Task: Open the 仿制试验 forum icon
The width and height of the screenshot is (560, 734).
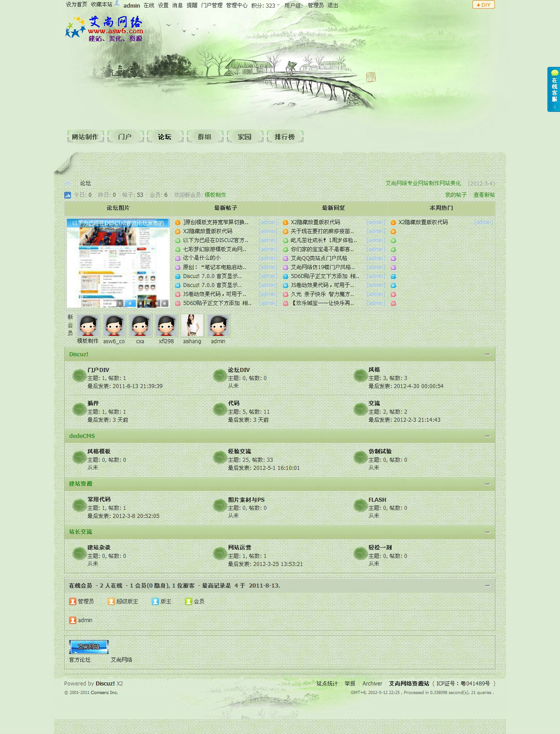Action: pyautogui.click(x=361, y=457)
